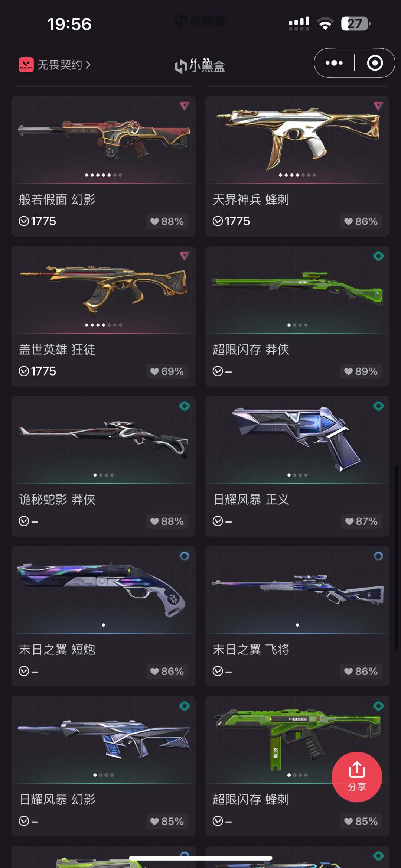Tap the 小黑盒 logo in the title bar
This screenshot has width=401, height=868.
(200, 66)
